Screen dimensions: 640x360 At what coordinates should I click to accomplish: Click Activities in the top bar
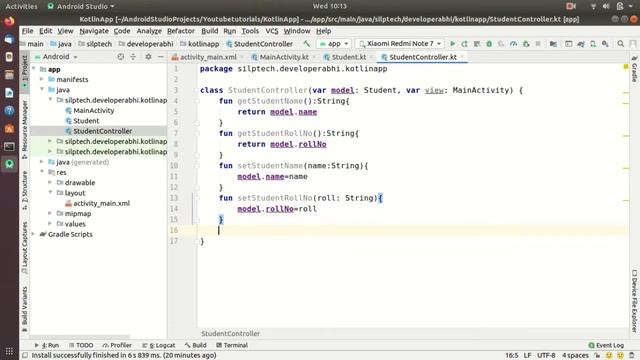(x=21, y=6)
